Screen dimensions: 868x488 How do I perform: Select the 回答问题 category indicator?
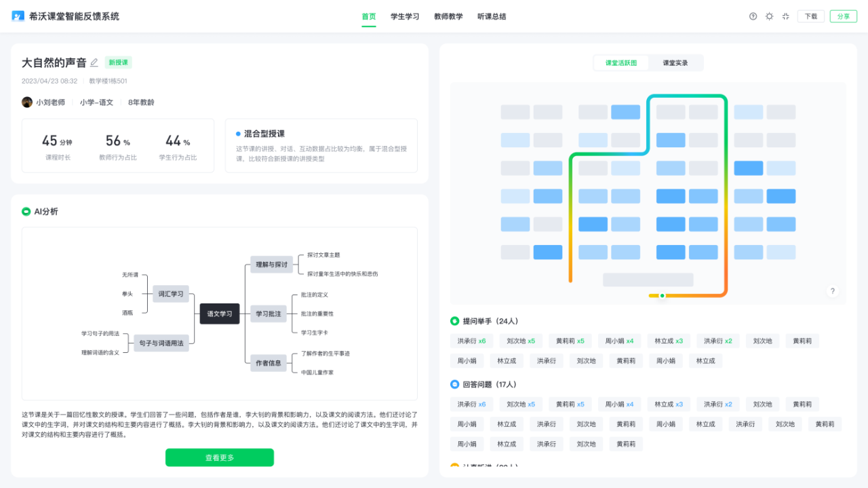(454, 384)
